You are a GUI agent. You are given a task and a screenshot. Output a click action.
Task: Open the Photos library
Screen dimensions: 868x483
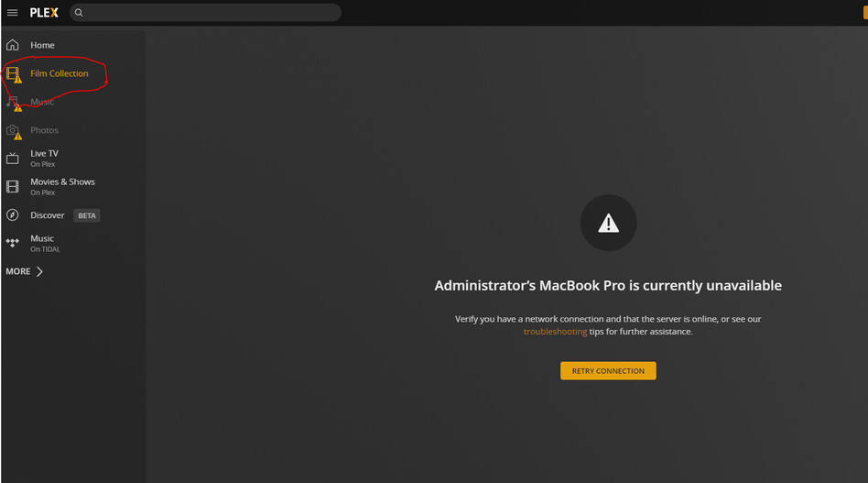click(x=44, y=130)
